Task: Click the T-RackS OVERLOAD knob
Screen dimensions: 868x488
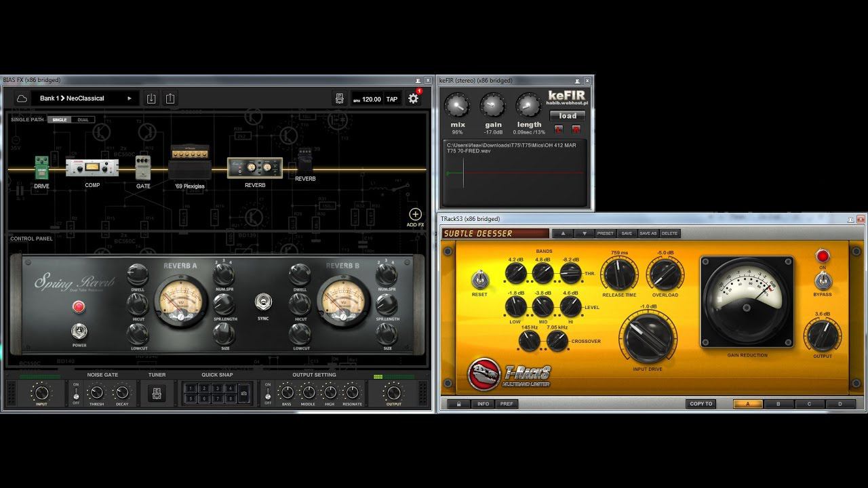Action: [665, 274]
